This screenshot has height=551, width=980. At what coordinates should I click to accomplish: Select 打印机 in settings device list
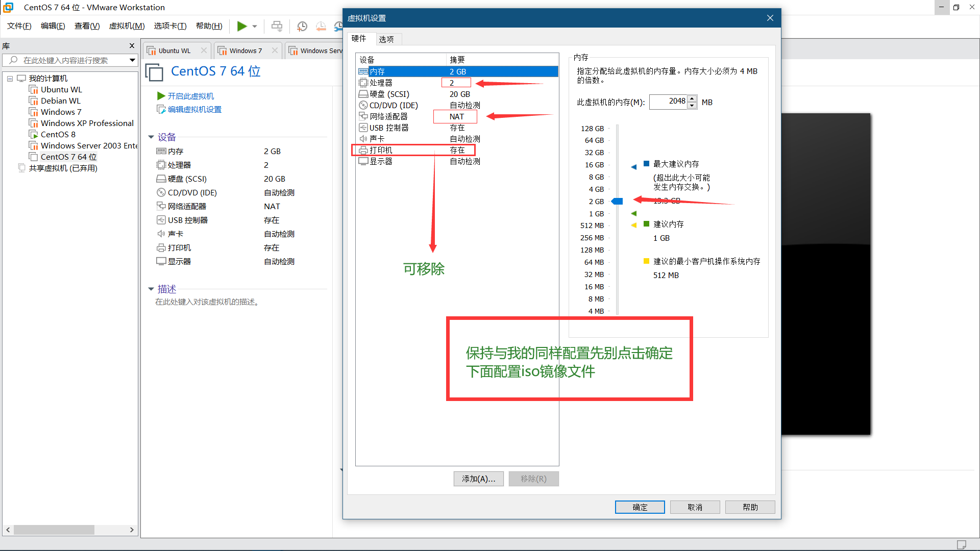(x=457, y=150)
